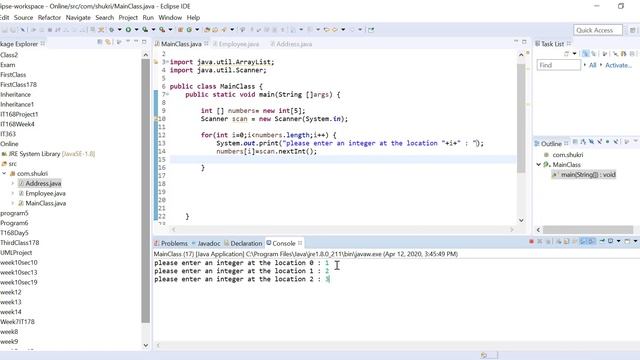
Task: Click the red Terminate button in Console
Action: pos(531,242)
